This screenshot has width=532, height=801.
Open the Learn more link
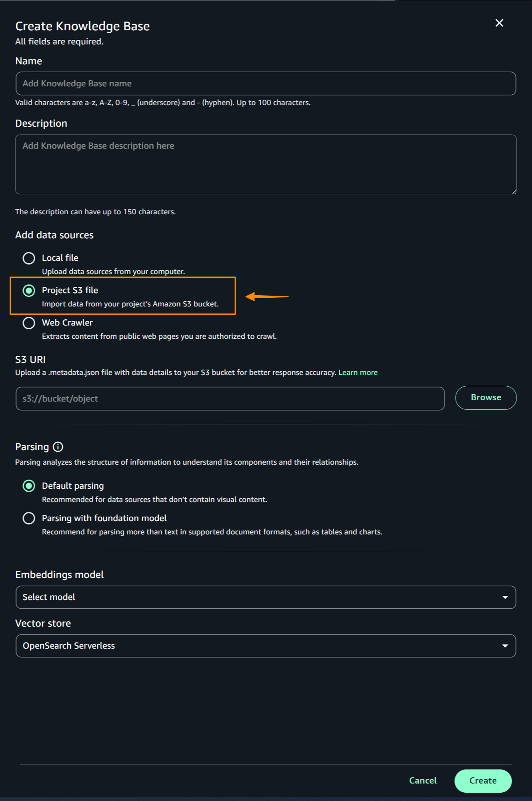(x=358, y=372)
